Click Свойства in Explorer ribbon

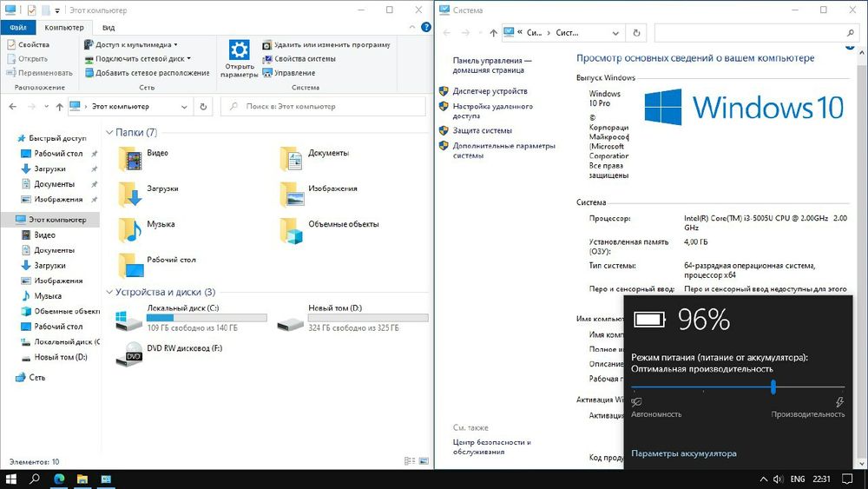pos(29,44)
